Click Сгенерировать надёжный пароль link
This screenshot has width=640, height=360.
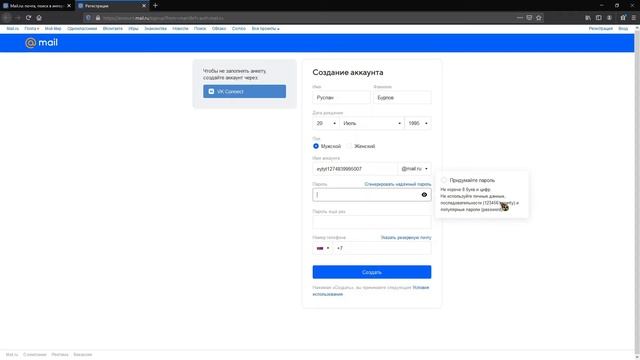point(398,184)
